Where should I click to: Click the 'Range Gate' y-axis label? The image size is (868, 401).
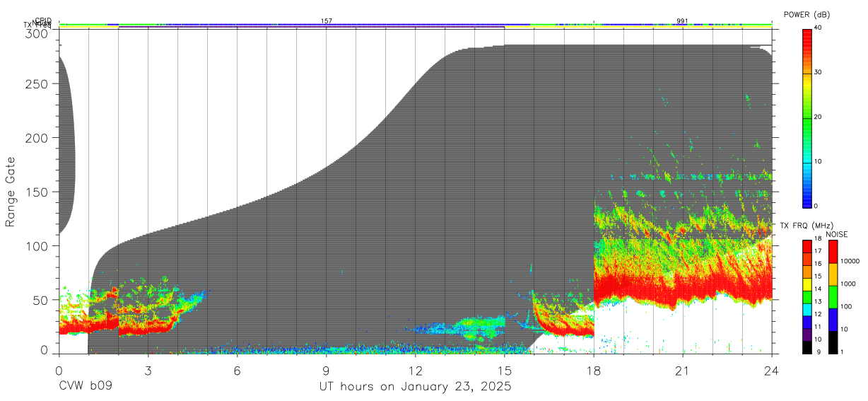[11, 192]
